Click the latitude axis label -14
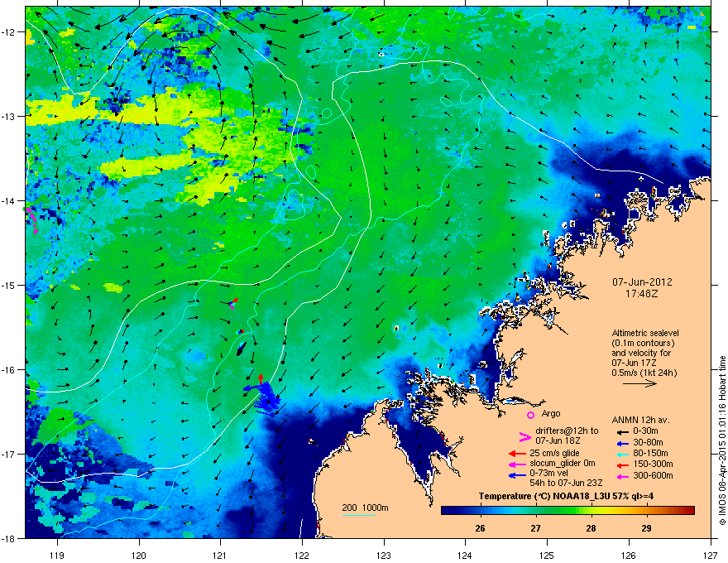This screenshot has width=728, height=563. [x=9, y=200]
